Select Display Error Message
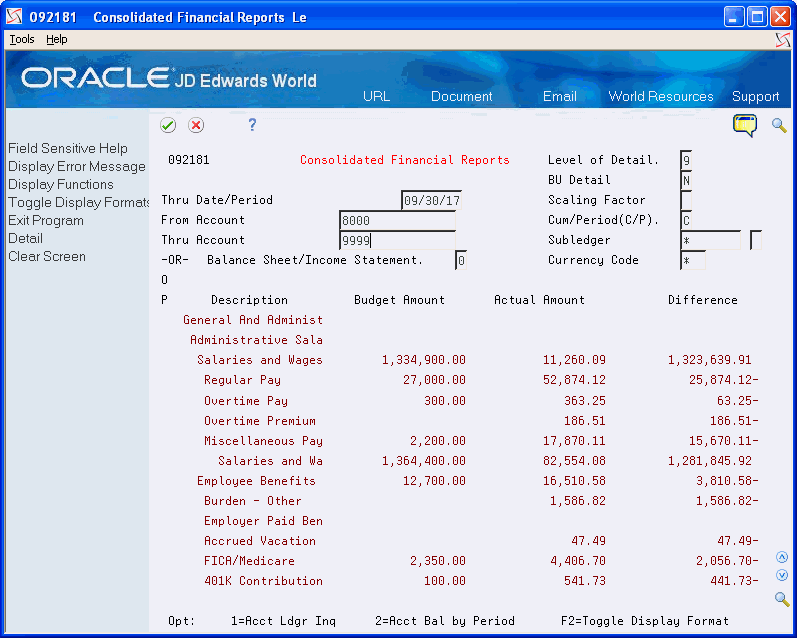Viewport: 797px width, 638px height. 77,167
